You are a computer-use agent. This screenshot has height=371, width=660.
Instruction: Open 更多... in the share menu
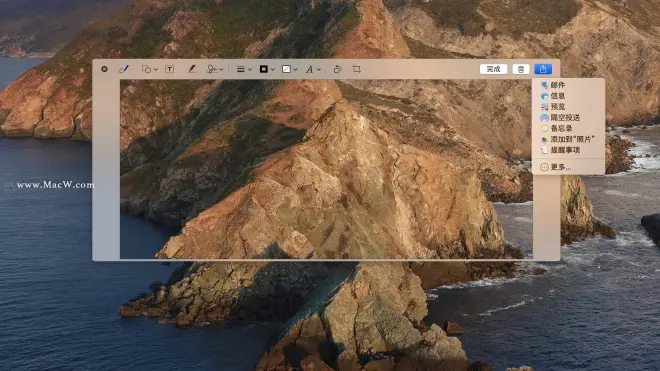(x=568, y=167)
